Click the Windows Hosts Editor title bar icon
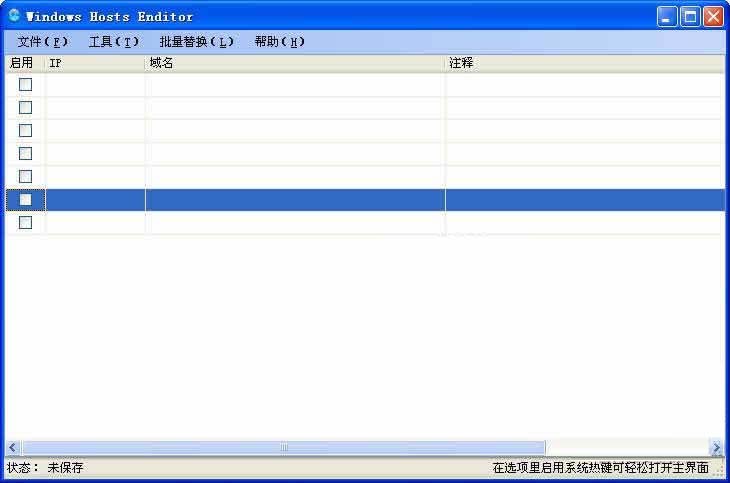730x483 pixels. tap(14, 16)
